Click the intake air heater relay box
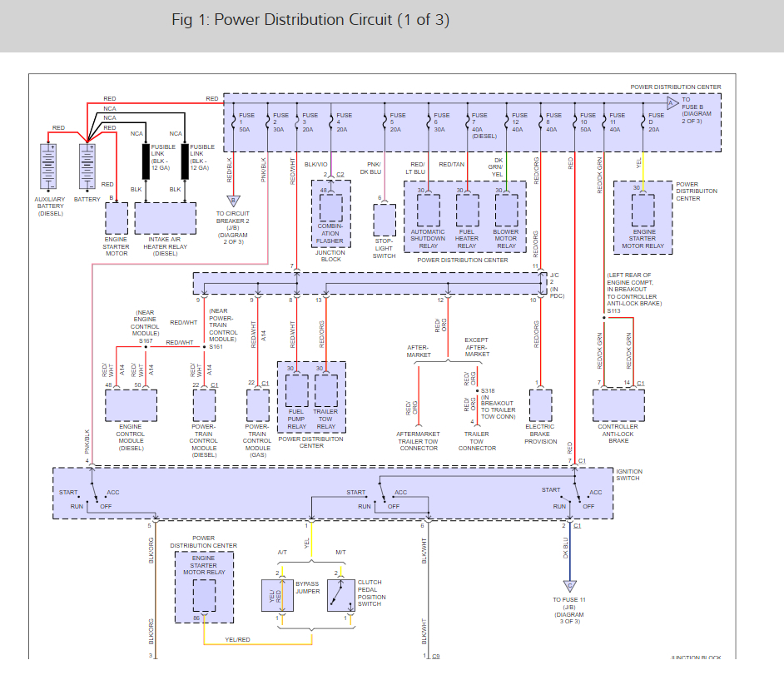 tap(166, 218)
